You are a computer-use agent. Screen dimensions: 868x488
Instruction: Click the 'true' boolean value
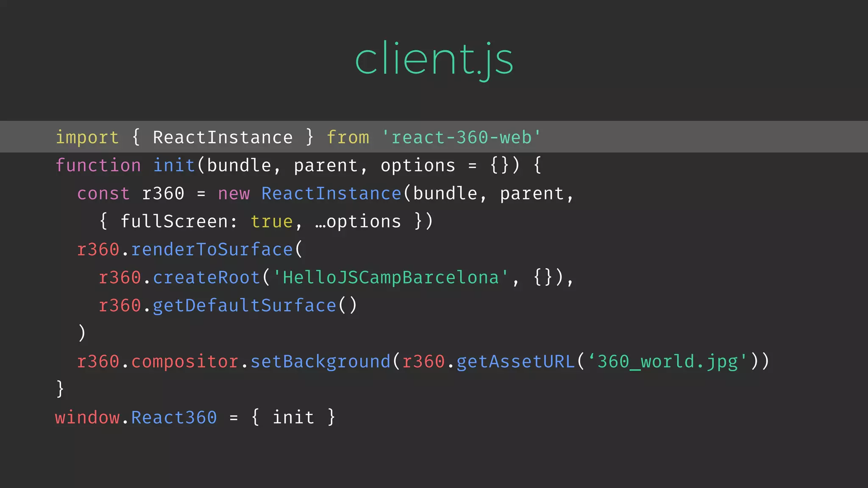click(x=272, y=222)
